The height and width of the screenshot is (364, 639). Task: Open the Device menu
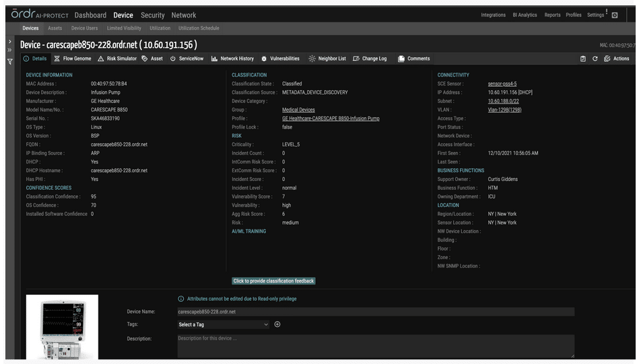pyautogui.click(x=123, y=15)
